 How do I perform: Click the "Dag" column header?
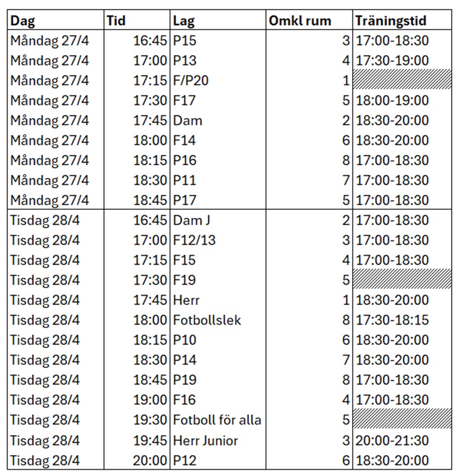click(23, 21)
